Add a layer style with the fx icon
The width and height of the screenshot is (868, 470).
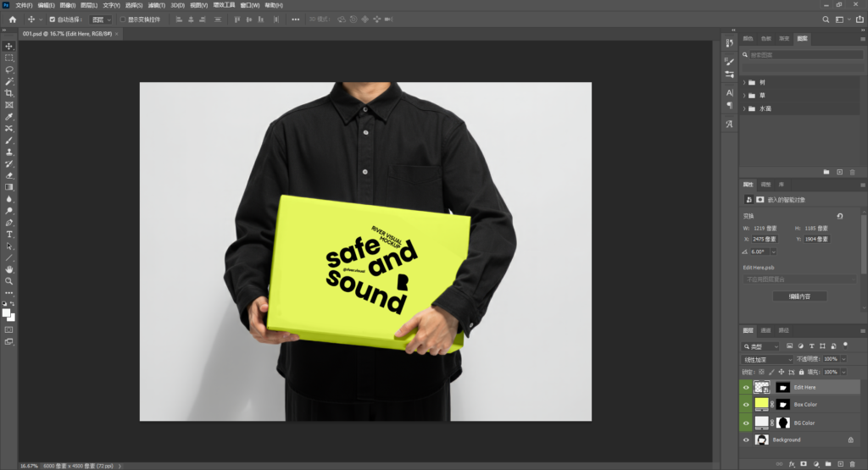792,464
